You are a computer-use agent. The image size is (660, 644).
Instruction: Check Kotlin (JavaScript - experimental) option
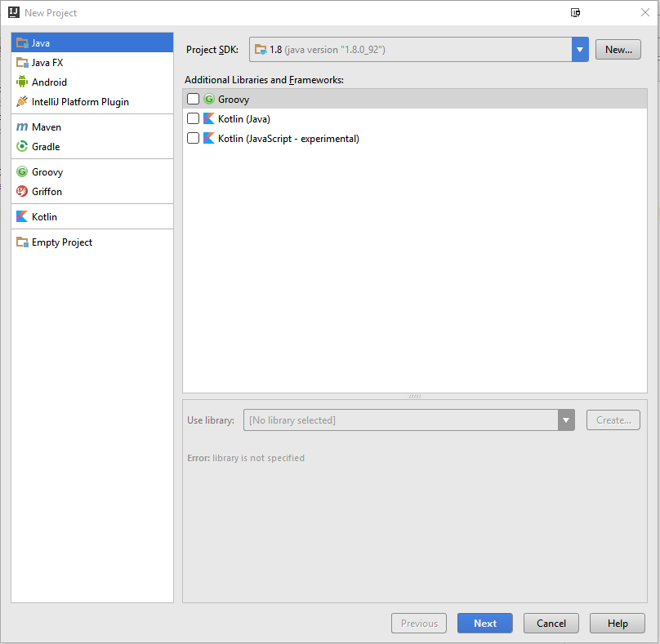pos(193,139)
